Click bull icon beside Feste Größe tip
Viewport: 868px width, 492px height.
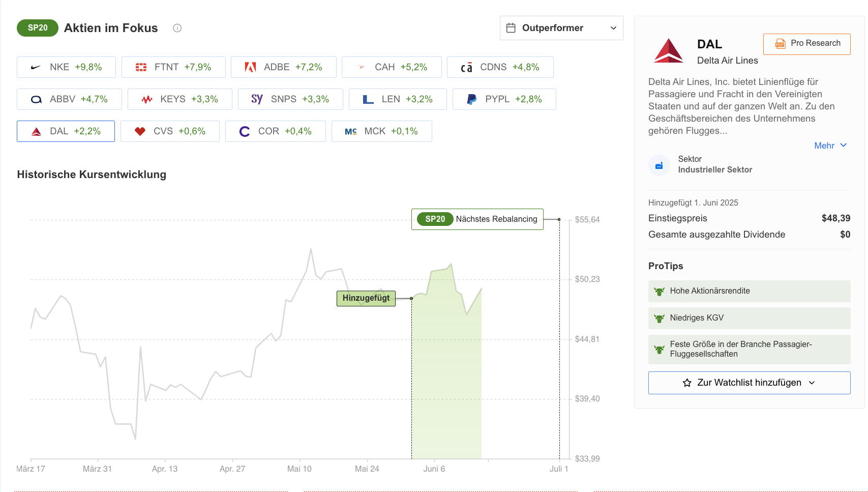click(660, 350)
